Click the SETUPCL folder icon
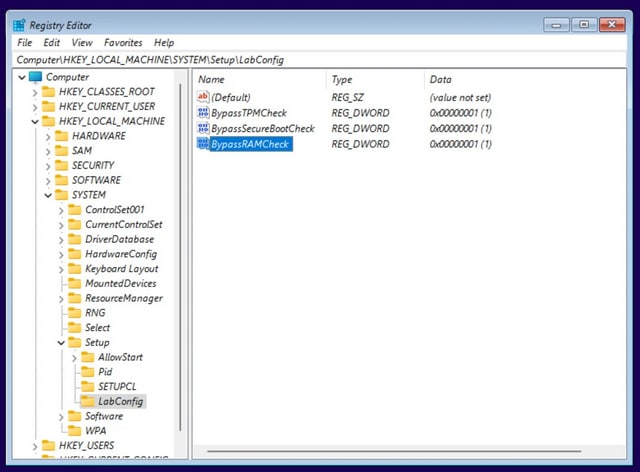 point(88,386)
